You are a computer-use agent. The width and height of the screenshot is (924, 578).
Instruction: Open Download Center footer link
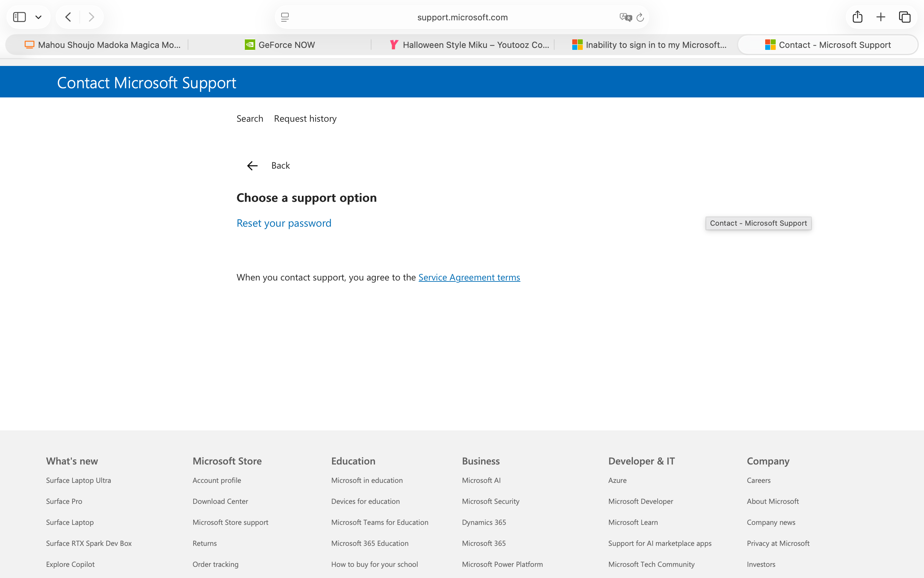pos(220,501)
